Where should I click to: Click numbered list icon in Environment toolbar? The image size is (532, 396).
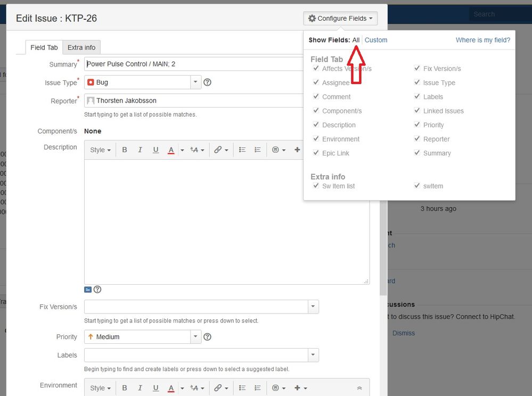pyautogui.click(x=258, y=388)
